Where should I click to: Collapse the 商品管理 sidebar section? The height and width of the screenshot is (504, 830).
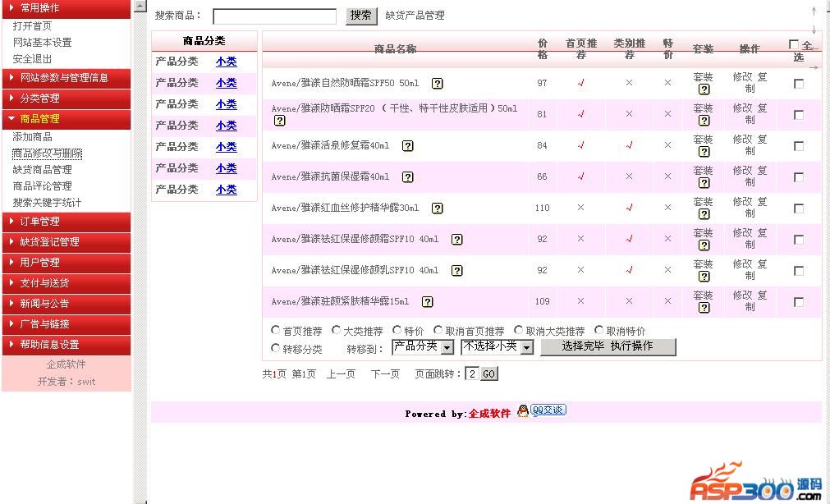click(x=66, y=119)
